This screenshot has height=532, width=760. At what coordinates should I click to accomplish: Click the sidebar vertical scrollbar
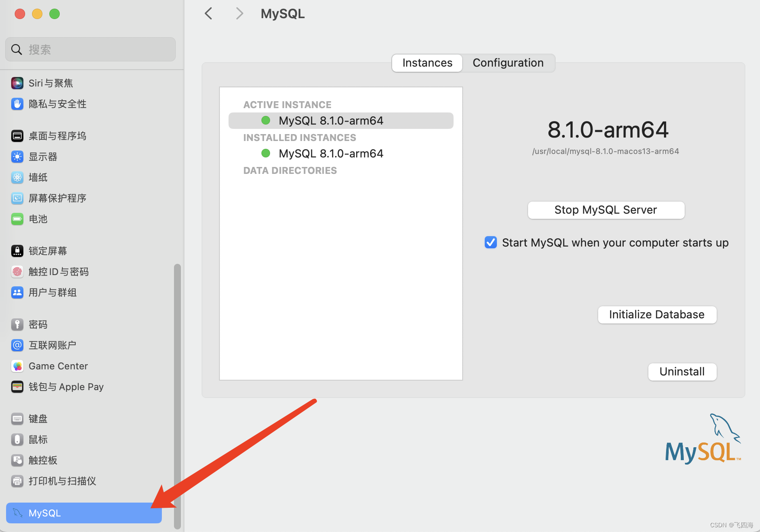[177, 396]
